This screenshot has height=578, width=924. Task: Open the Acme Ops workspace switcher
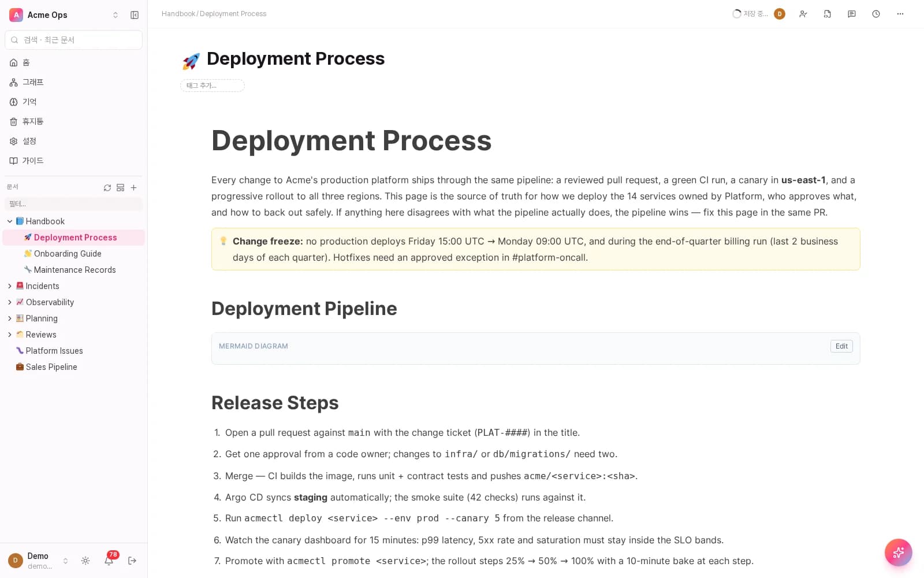(64, 15)
